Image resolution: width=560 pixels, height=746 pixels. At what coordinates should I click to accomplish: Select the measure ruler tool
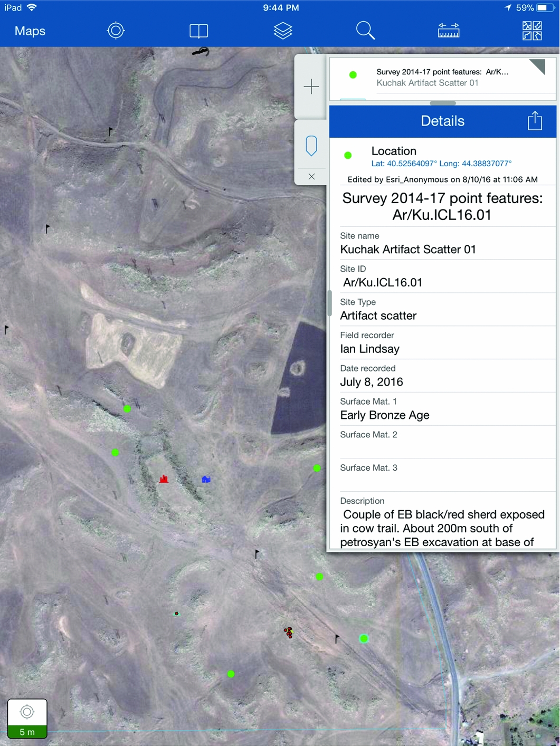tap(449, 31)
